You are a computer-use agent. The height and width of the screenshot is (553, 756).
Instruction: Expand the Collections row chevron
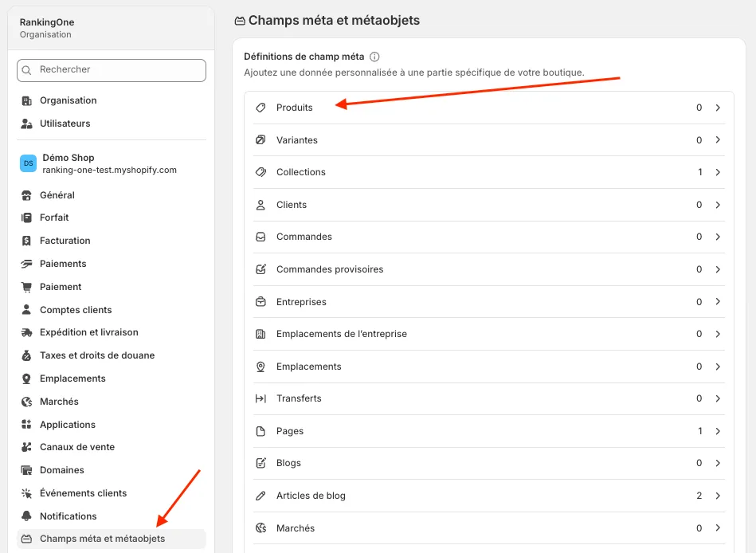point(718,172)
